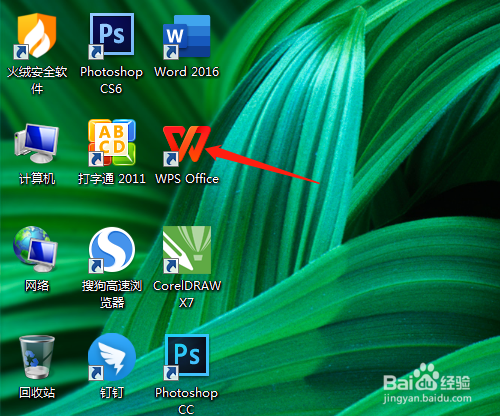The image size is (500, 416).
Task: Click the "Photoshop CC" label text
Action: [187, 401]
